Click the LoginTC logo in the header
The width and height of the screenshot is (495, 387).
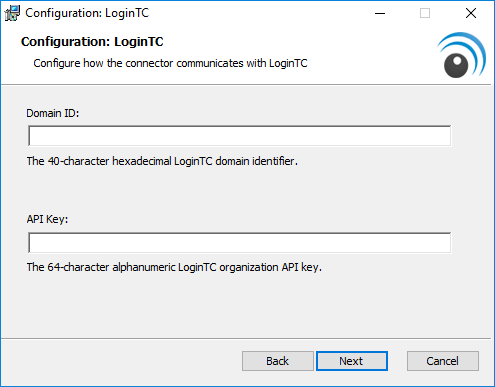(x=461, y=55)
